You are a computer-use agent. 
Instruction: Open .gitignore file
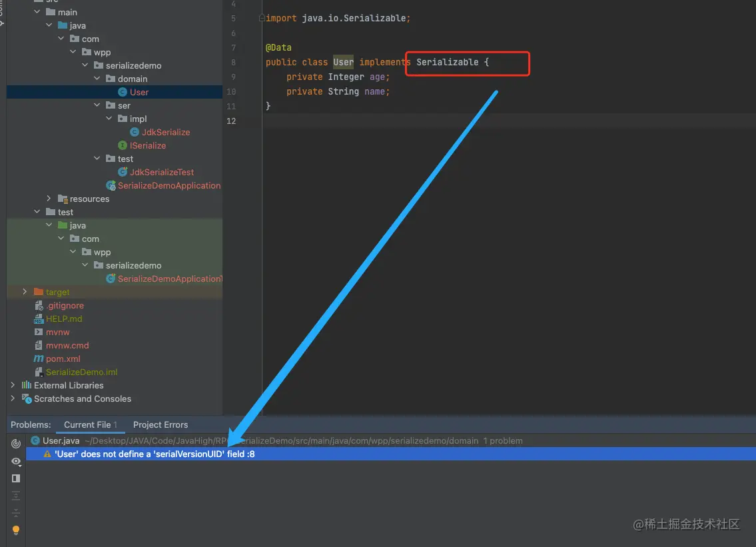click(x=65, y=305)
